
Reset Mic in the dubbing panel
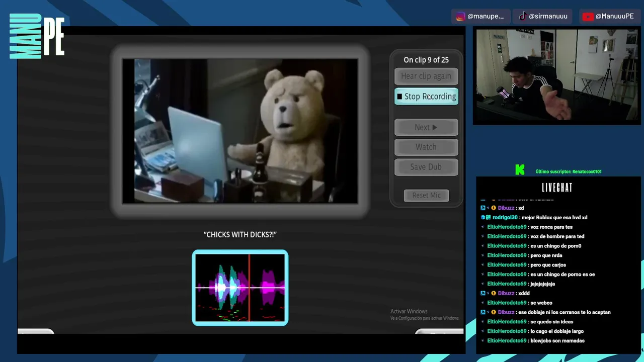pos(426,196)
